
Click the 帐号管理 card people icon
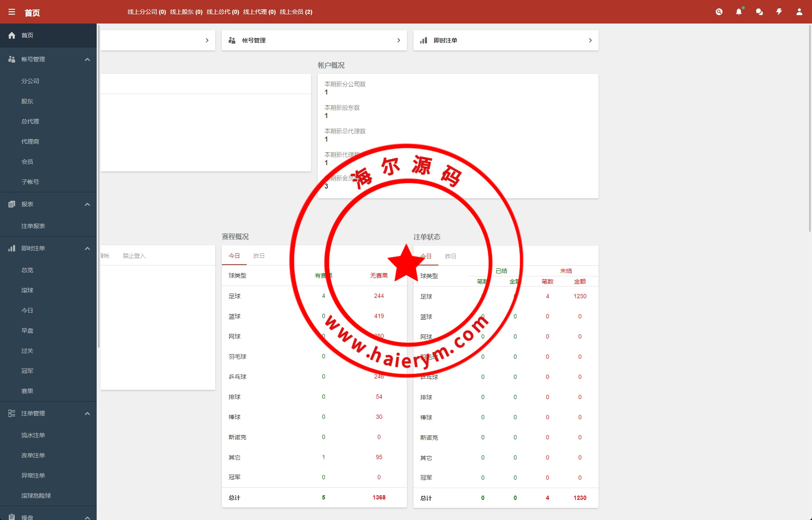point(232,40)
